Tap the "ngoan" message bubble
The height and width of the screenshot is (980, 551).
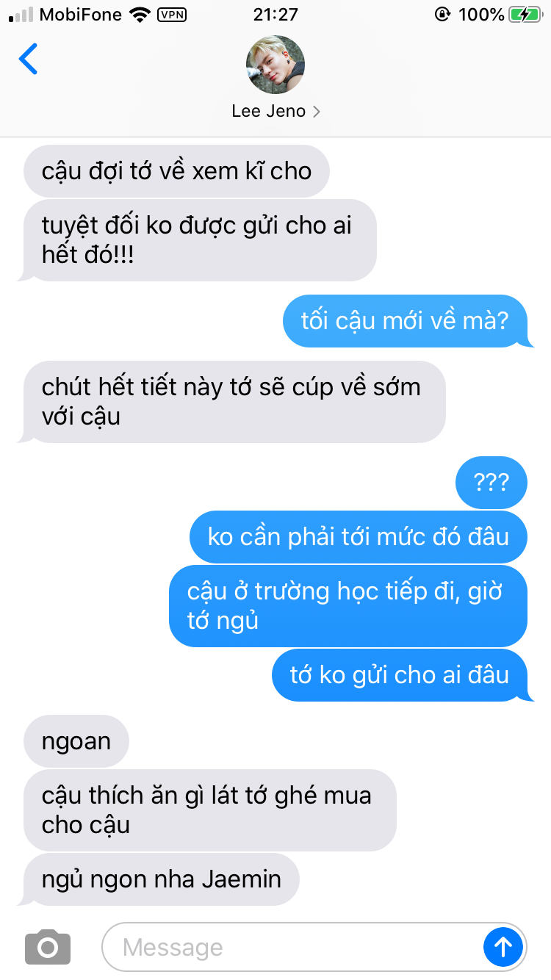pyautogui.click(x=76, y=741)
